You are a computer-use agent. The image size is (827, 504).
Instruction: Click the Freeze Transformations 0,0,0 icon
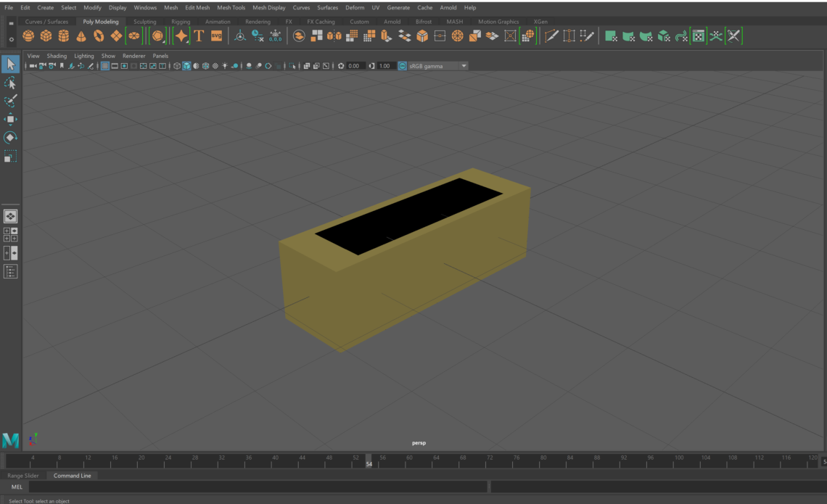[276, 36]
